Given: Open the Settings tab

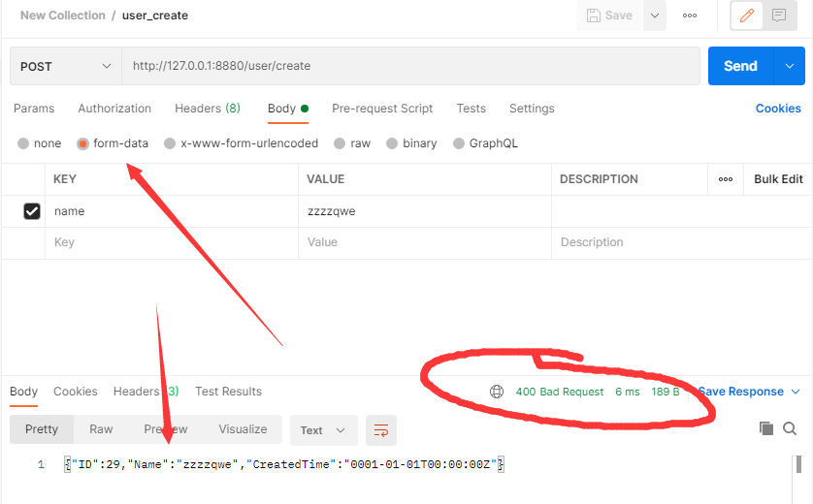Looking at the screenshot, I should pyautogui.click(x=532, y=109).
